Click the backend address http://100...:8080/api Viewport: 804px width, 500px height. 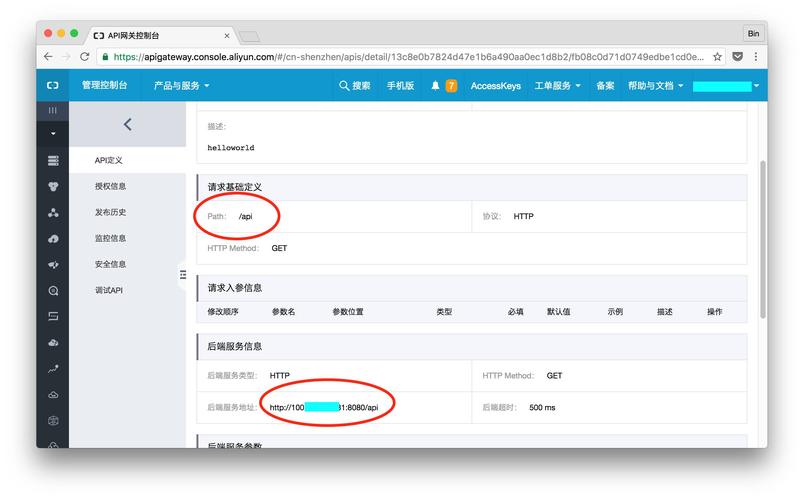tap(324, 407)
